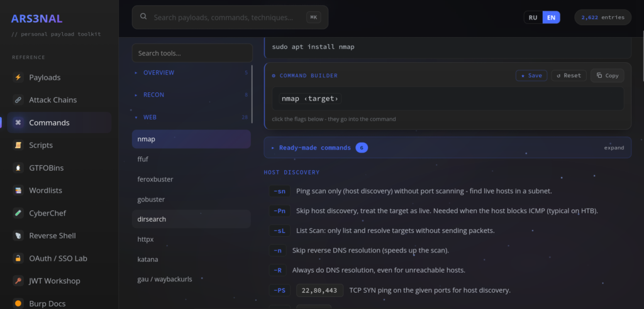Screen dimensions: 644x309
Task: Open the Burp Docs orange icon
Action: [x=18, y=304]
